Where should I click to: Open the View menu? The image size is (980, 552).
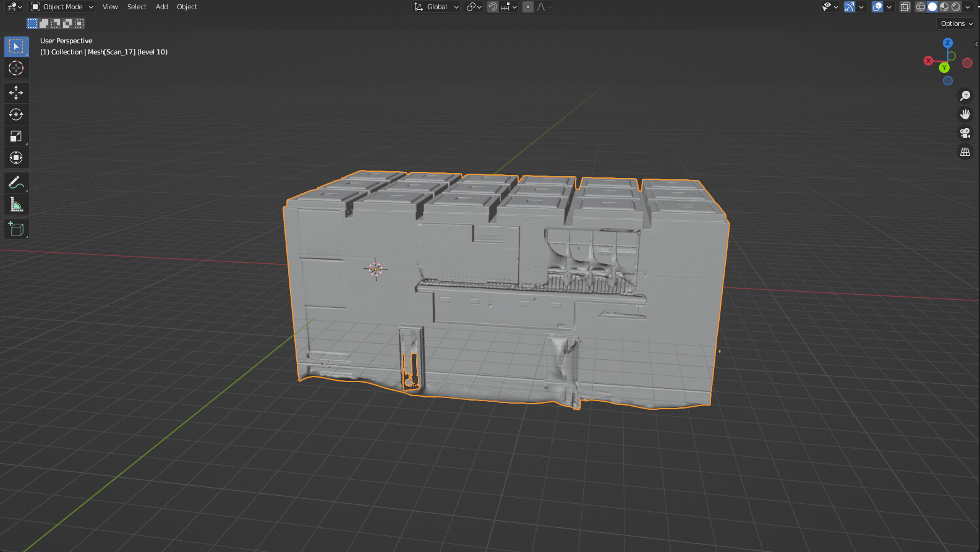(110, 7)
